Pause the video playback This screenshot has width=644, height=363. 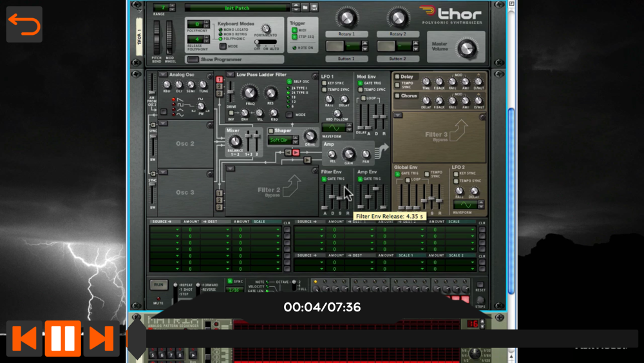pyautogui.click(x=63, y=338)
